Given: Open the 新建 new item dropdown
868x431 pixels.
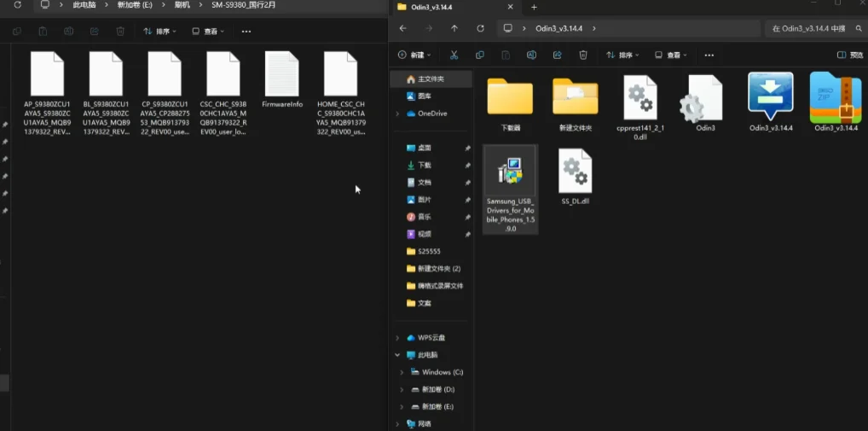Looking at the screenshot, I should pos(414,55).
